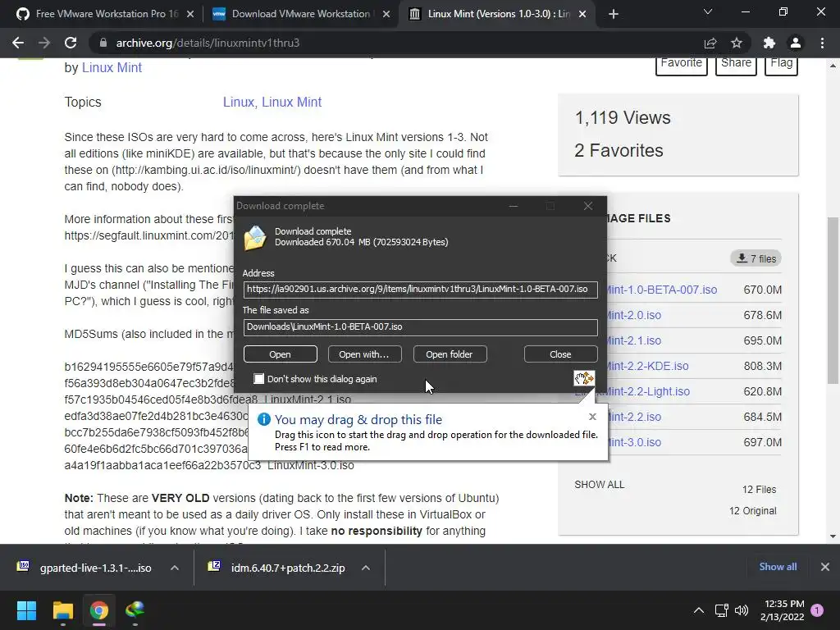840x630 pixels.
Task: Click SHOW ALL files link
Action: [600, 485]
